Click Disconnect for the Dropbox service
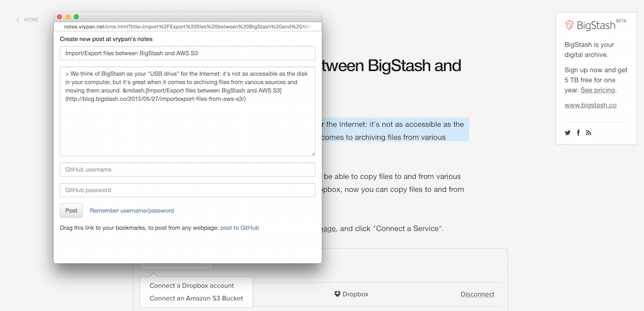Screen dimensions: 644x311 [477, 294]
